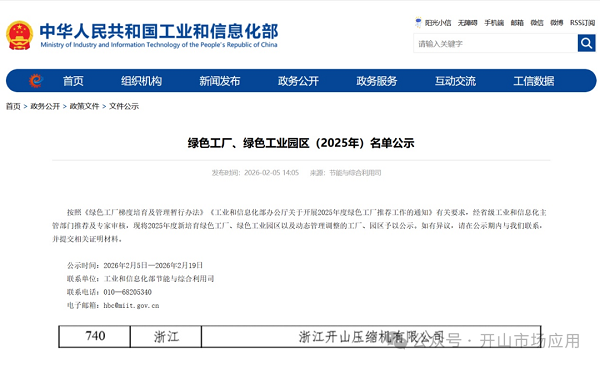Screen dimensions: 600x365
Task: Click table cell 浙江
Action: point(166,336)
